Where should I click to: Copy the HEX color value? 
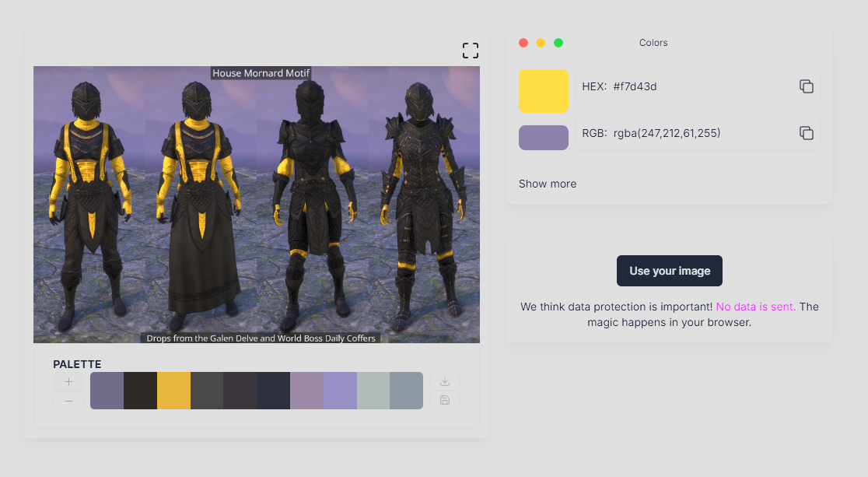tap(806, 86)
